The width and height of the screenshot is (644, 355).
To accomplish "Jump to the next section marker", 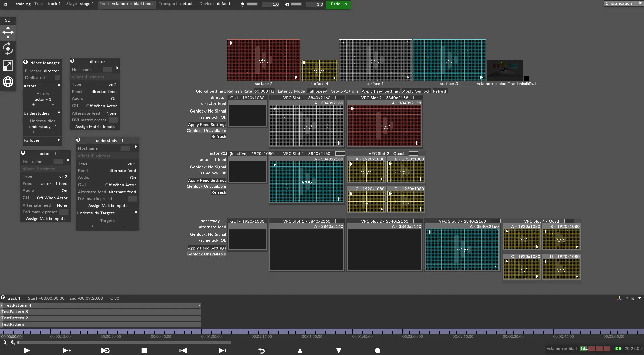I will tap(222, 350).
